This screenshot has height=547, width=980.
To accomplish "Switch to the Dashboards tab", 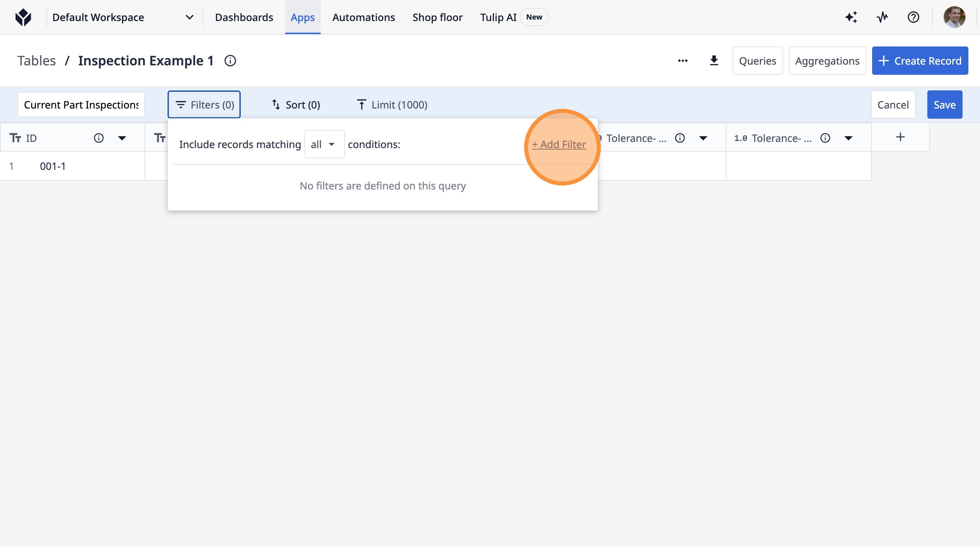I will 244,17.
